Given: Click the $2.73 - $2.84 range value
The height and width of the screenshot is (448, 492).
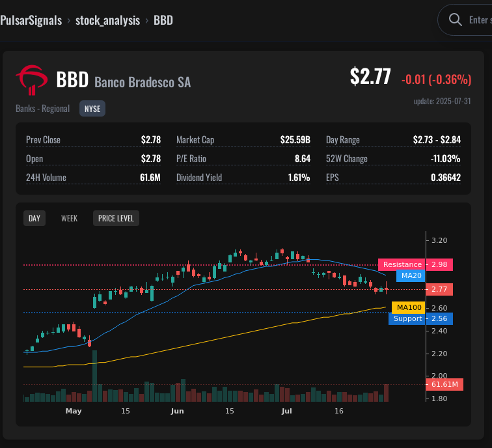Looking at the screenshot, I should click(437, 140).
